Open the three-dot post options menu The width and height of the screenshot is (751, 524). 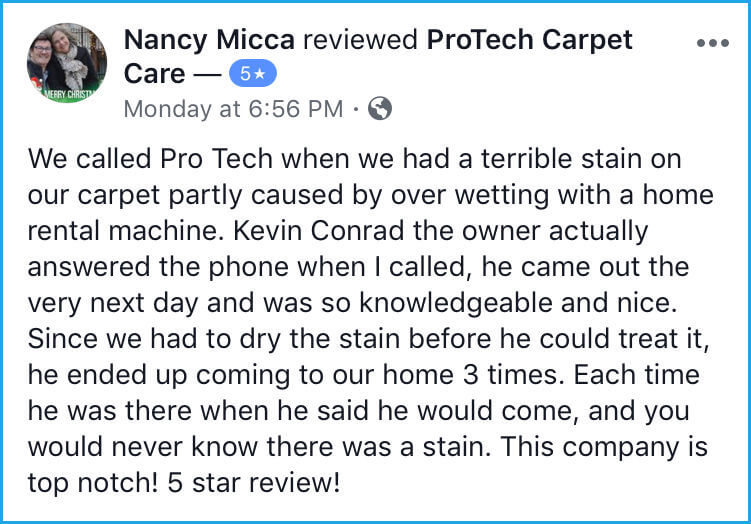click(713, 43)
